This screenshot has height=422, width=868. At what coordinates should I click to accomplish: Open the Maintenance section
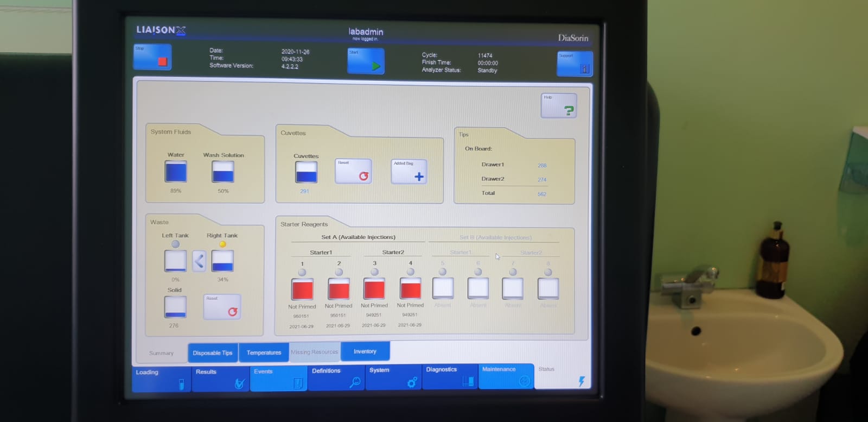coord(506,376)
